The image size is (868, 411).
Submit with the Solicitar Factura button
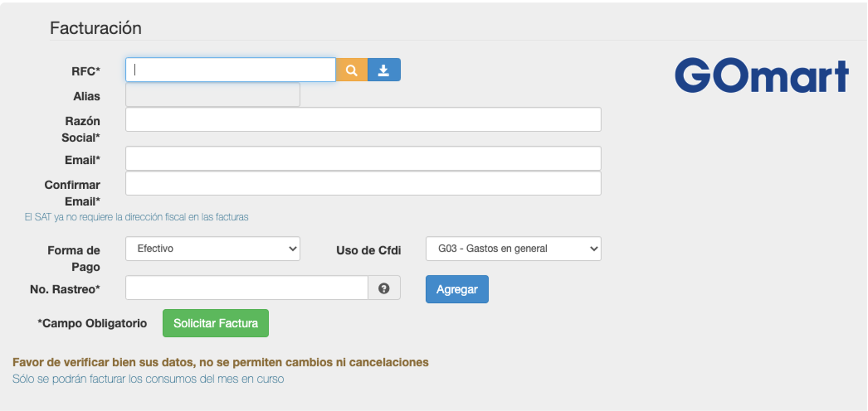tap(215, 323)
